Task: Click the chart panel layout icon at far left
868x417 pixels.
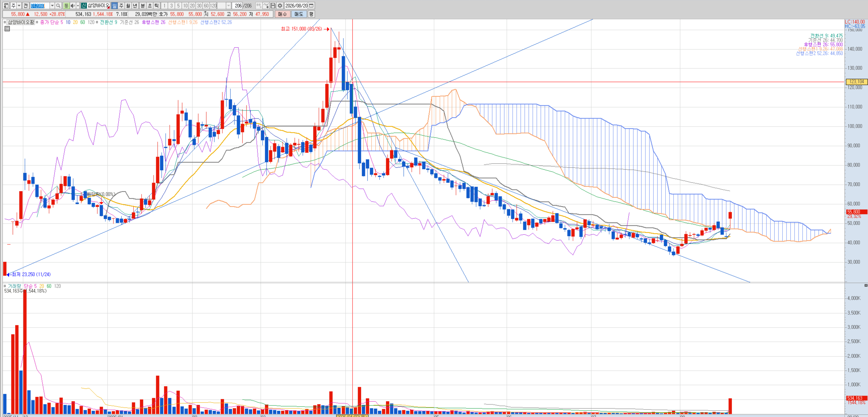Action: tap(6, 6)
